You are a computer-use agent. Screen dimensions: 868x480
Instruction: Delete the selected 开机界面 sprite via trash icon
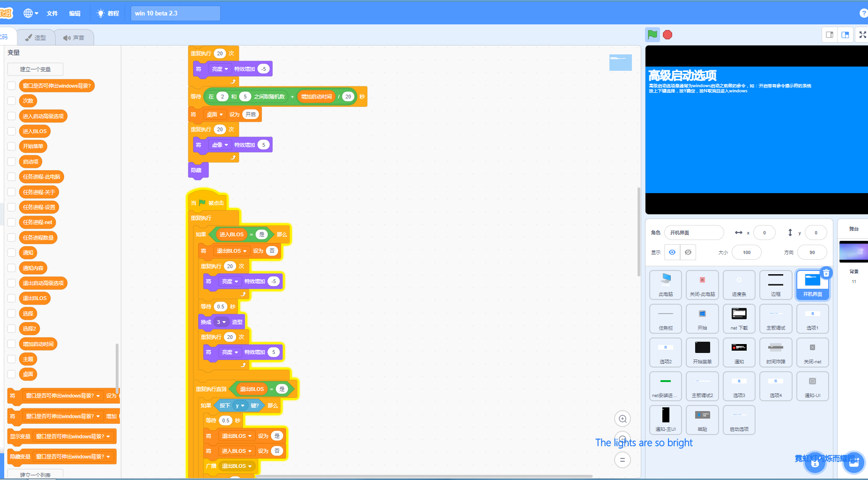click(x=826, y=273)
